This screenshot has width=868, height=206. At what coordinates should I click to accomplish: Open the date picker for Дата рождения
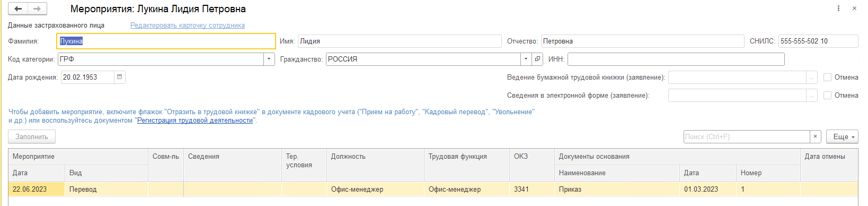(120, 77)
